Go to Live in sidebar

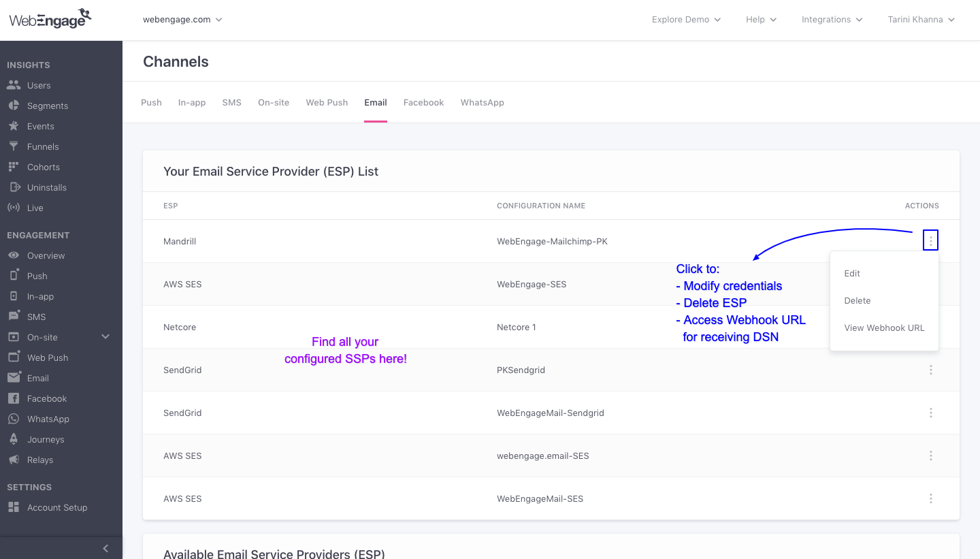point(35,208)
